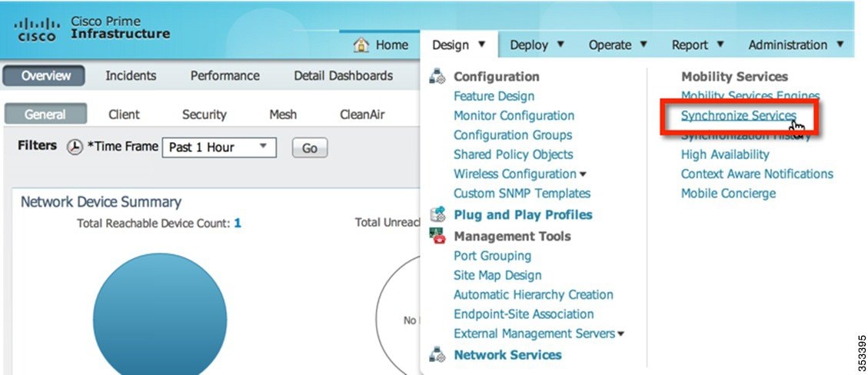Image resolution: width=868 pixels, height=375 pixels.
Task: Open Plug and Play Profiles link
Action: pos(523,214)
